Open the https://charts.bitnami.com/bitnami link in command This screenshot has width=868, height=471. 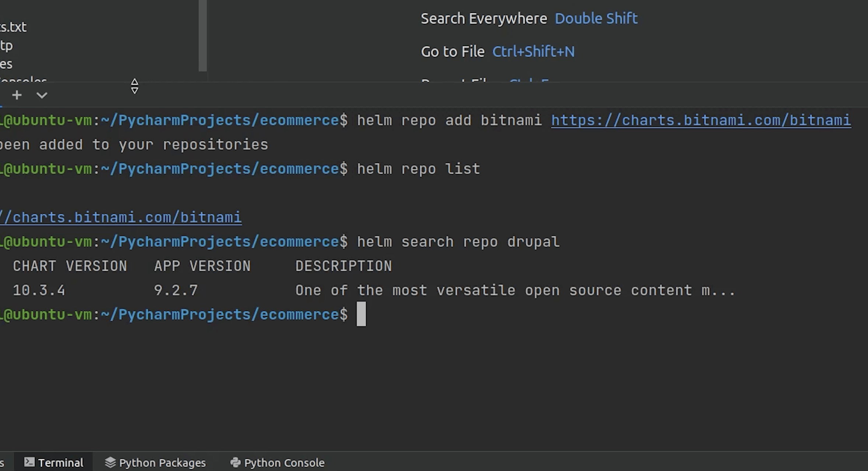click(701, 120)
